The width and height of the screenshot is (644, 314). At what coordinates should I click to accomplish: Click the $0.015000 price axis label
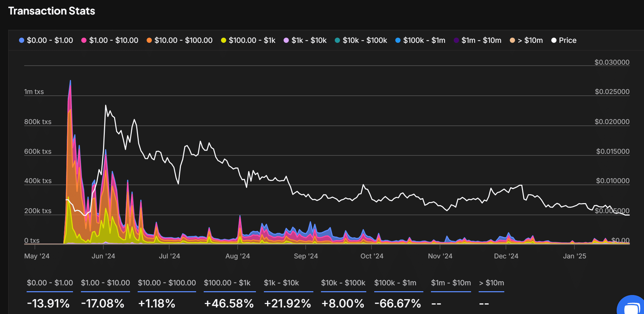[x=613, y=151]
